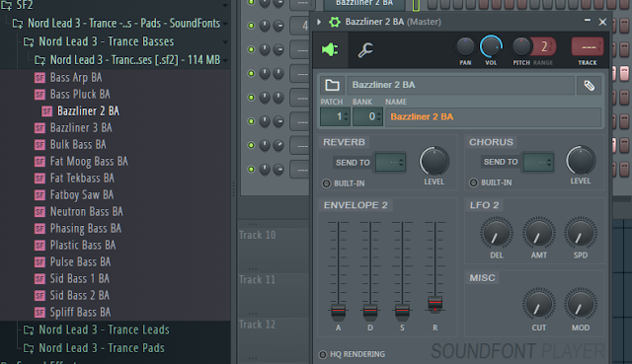The width and height of the screenshot is (632, 364).
Task: Click the envelope D slider handle
Action: (370, 311)
